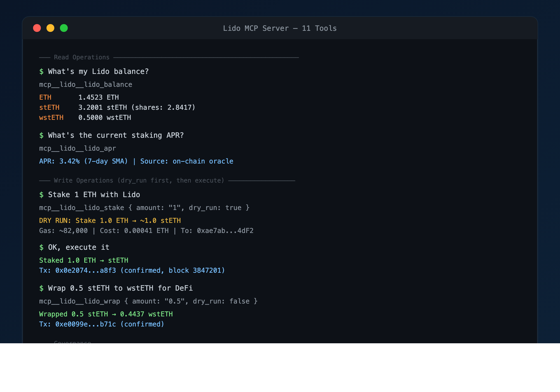Click the 'Gas: ~82,000 | Cost: 0.00041 ETH' line
The height and width of the screenshot is (392, 560).
[146, 231]
